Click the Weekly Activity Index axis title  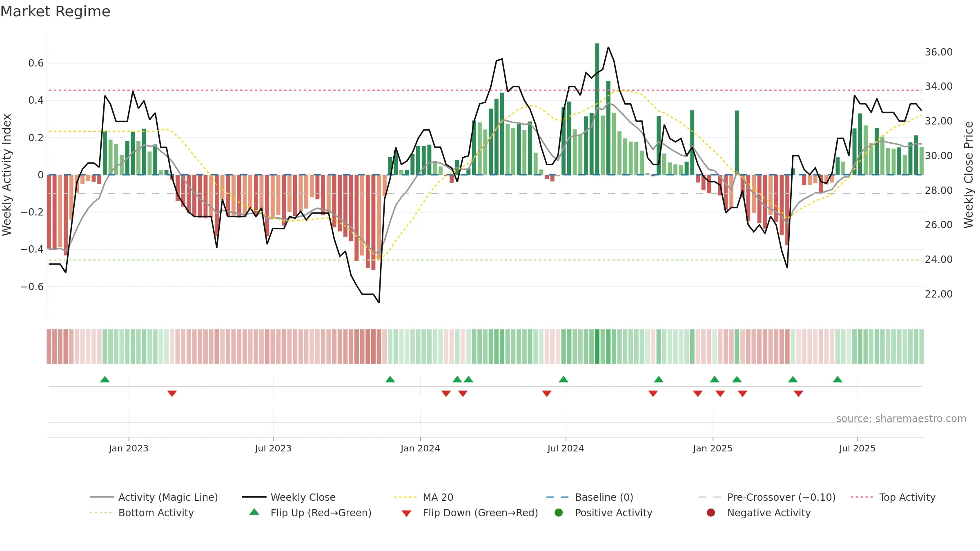pos(7,175)
